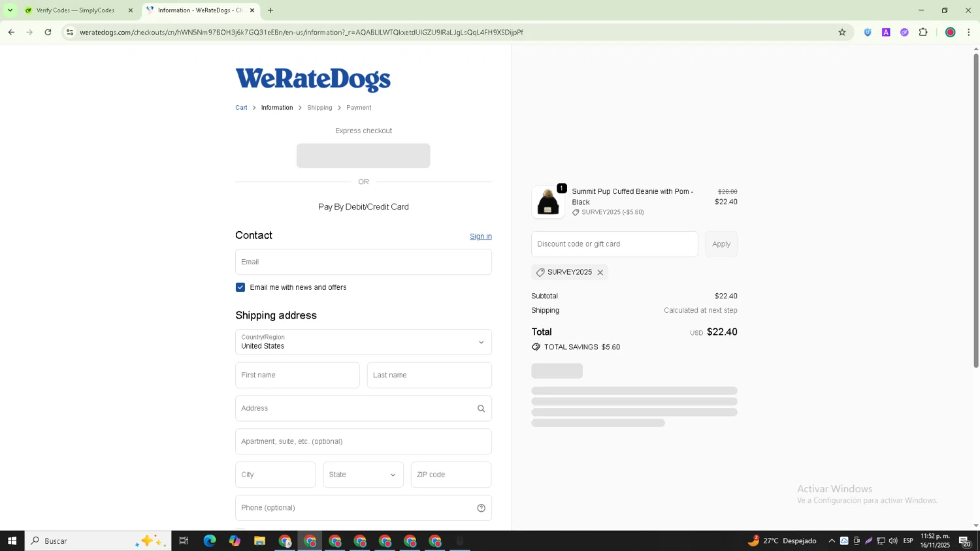Select the Information WeRateDogs tab
Image resolution: width=980 pixels, height=551 pixels.
201,10
